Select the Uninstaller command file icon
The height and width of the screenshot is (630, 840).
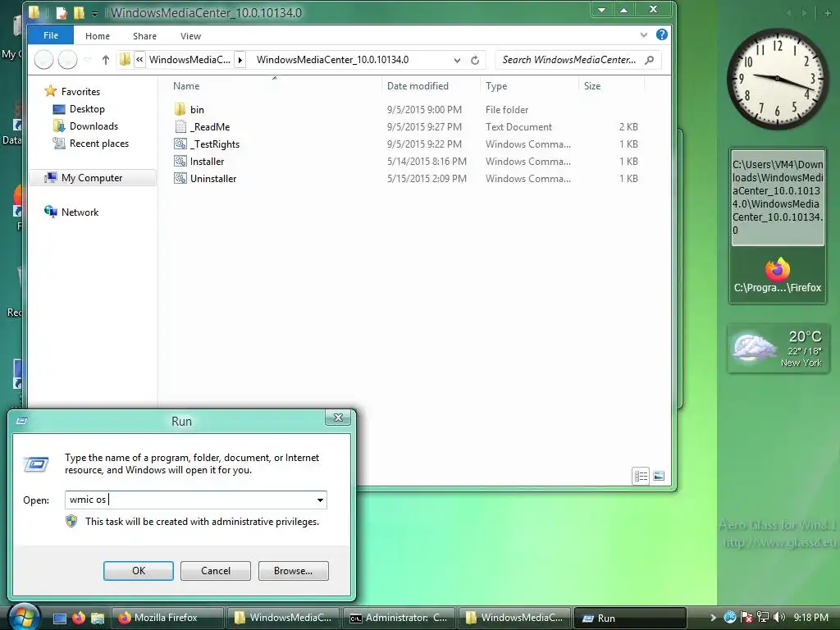180,178
